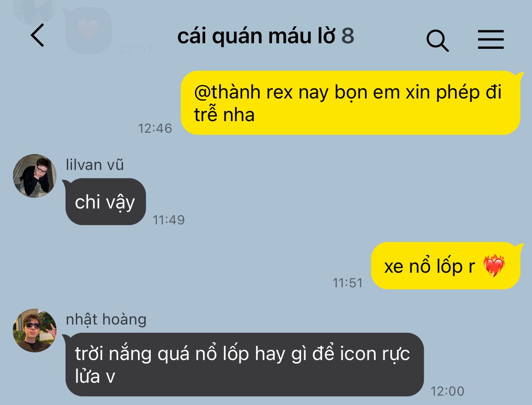Open nhật hoàng's profile picture
Viewport: 532px width, 405px height.
[35, 331]
